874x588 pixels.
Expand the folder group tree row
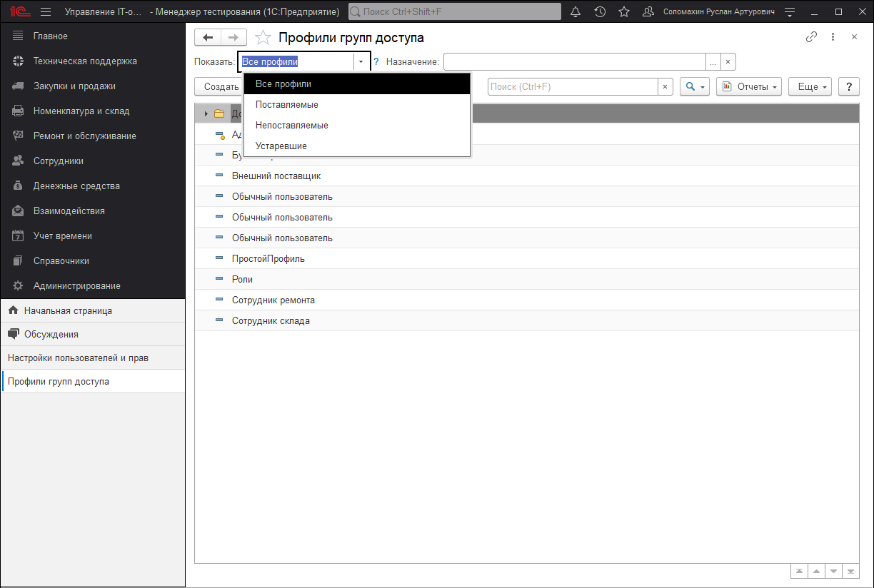pyautogui.click(x=206, y=114)
